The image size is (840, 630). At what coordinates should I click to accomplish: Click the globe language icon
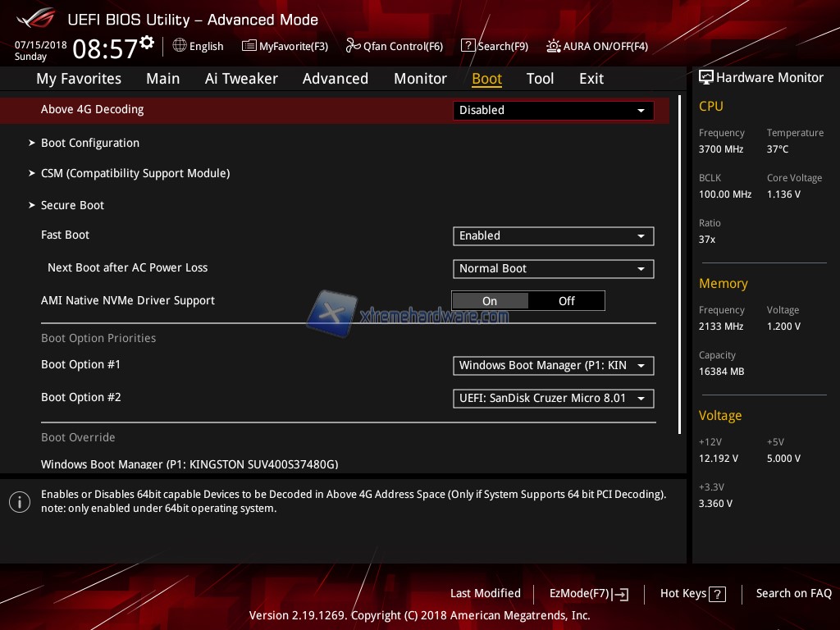point(180,46)
